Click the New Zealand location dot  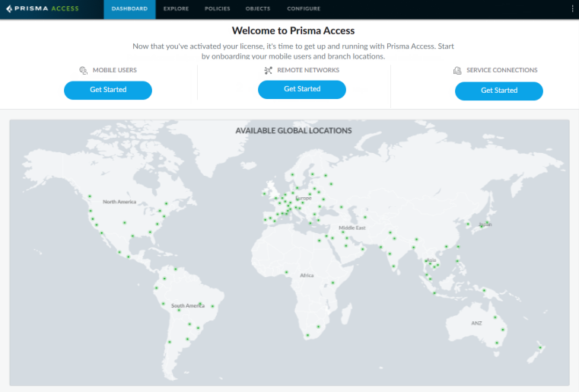pos(540,348)
